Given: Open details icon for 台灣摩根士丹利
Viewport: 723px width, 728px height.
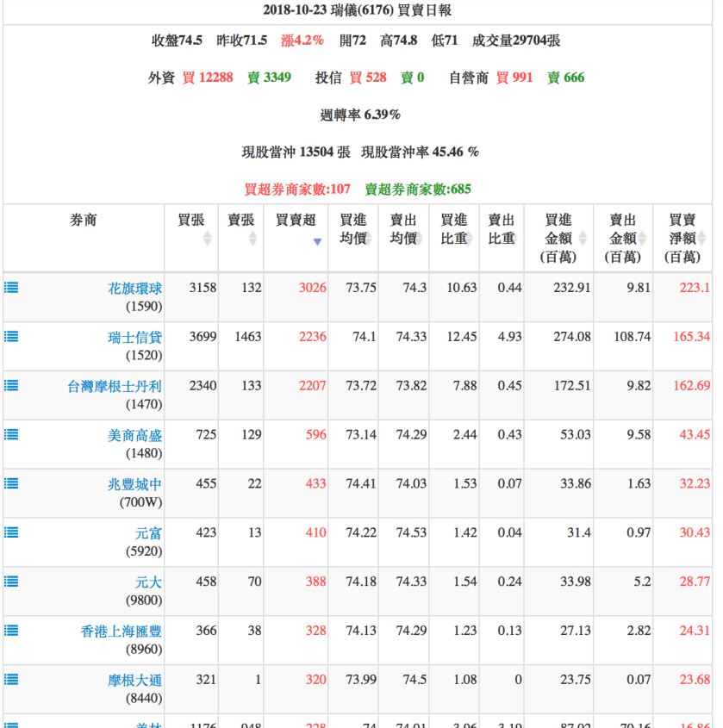Looking at the screenshot, I should (10, 386).
